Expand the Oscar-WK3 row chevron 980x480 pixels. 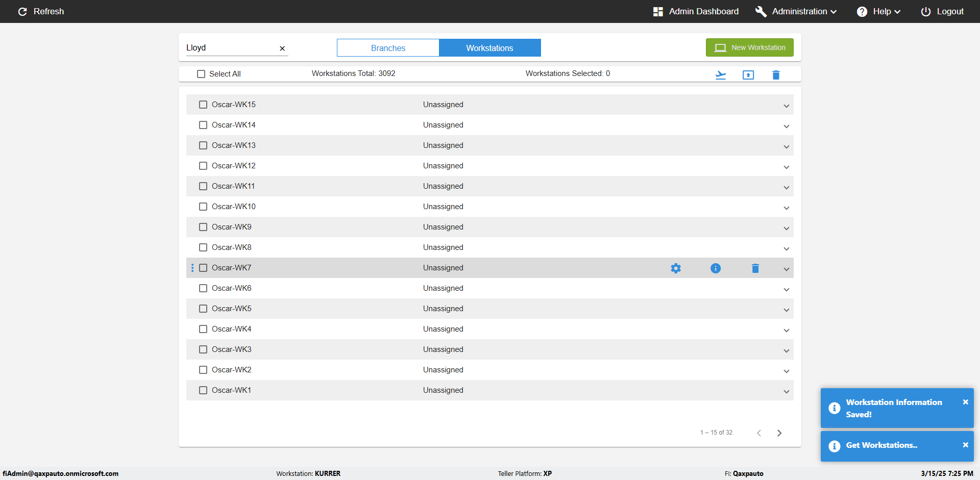(x=787, y=351)
